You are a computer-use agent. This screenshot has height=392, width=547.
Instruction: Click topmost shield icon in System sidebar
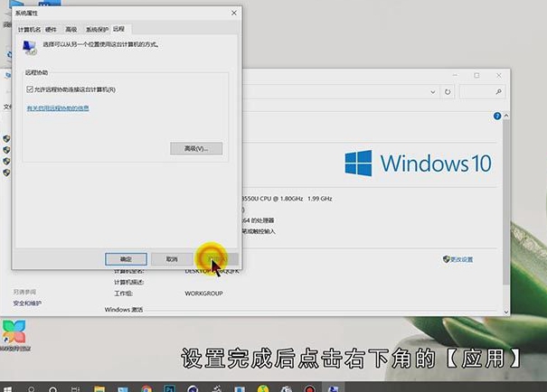pos(6,139)
